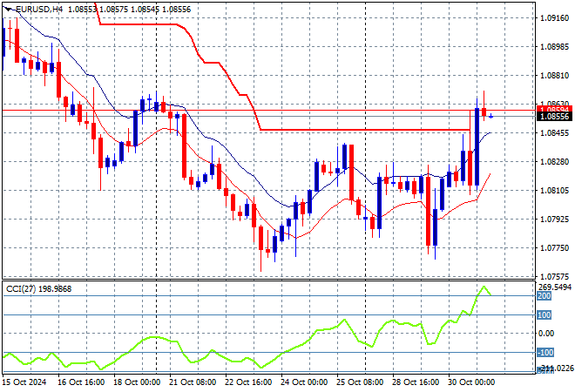Click the EURUSD,H4 chart title label
575x392 pixels.
coord(38,7)
